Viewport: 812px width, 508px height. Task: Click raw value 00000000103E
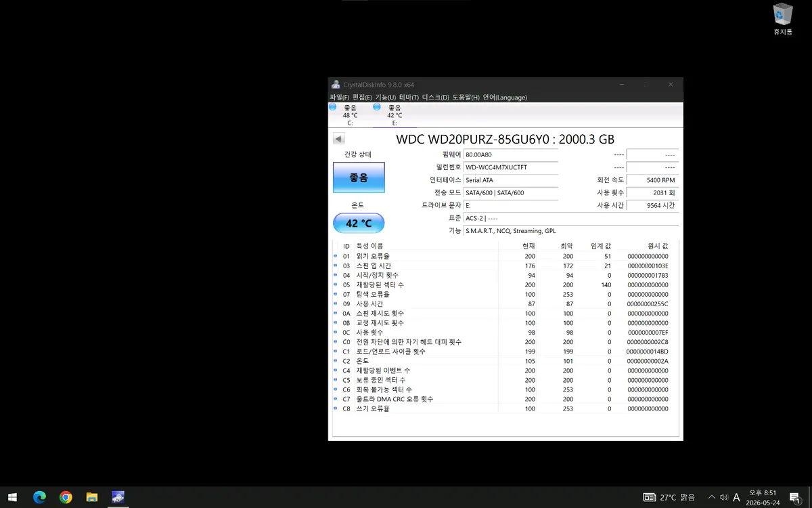(x=648, y=266)
